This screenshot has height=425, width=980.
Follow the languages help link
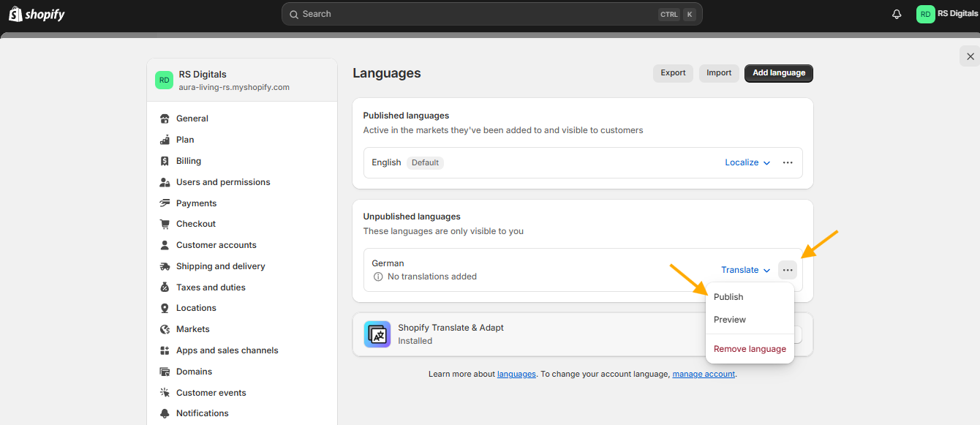[516, 374]
